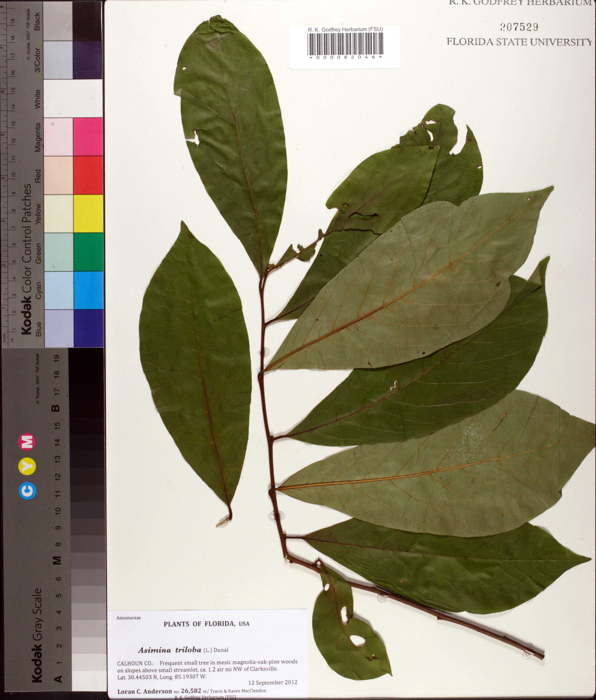Select the saturated green color patch
Screen dimensions: 596x700
pos(88,252)
